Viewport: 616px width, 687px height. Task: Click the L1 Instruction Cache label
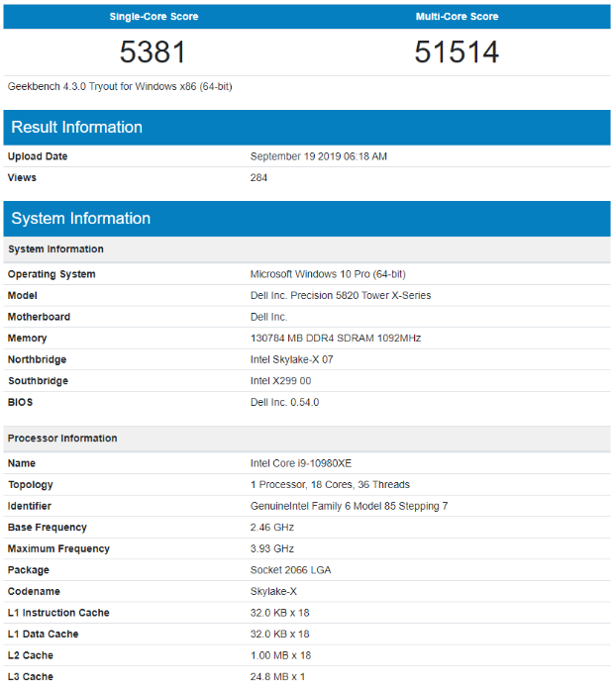[58, 613]
